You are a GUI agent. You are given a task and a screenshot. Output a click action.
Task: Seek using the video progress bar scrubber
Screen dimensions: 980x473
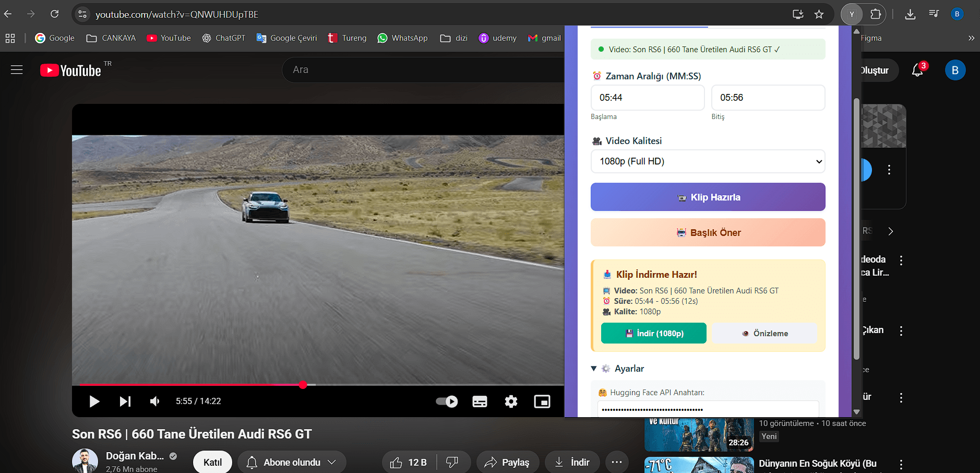303,385
